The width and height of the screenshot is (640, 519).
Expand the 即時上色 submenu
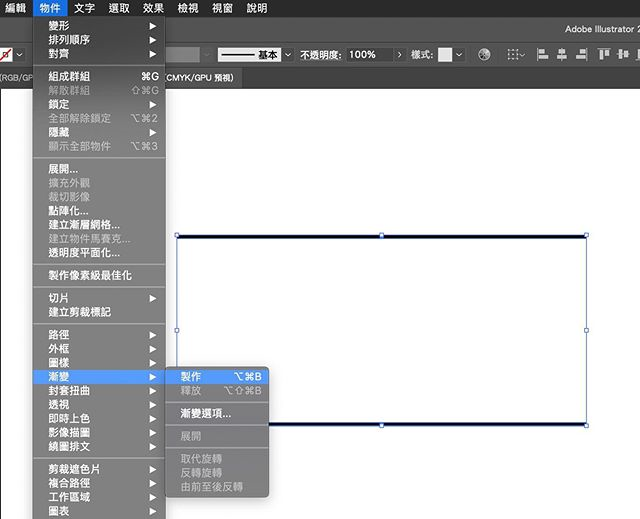(x=99, y=418)
